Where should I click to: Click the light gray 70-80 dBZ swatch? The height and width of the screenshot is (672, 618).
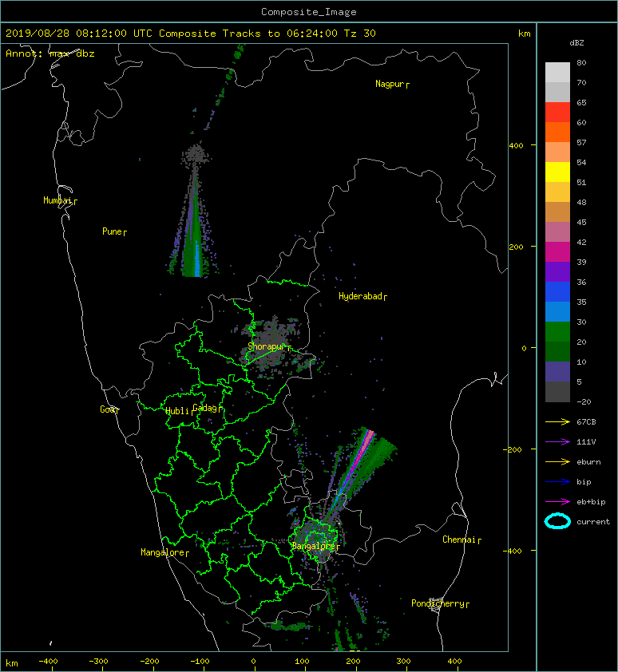(x=557, y=73)
